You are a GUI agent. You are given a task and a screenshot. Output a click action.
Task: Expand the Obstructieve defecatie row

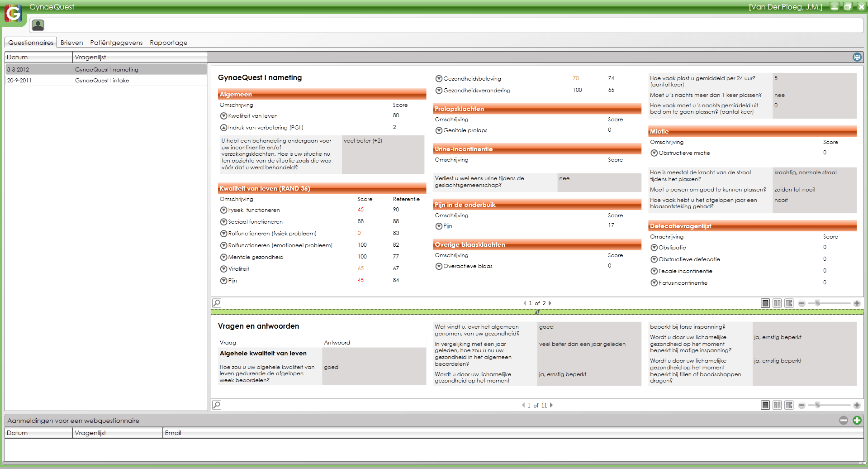pyautogui.click(x=654, y=259)
